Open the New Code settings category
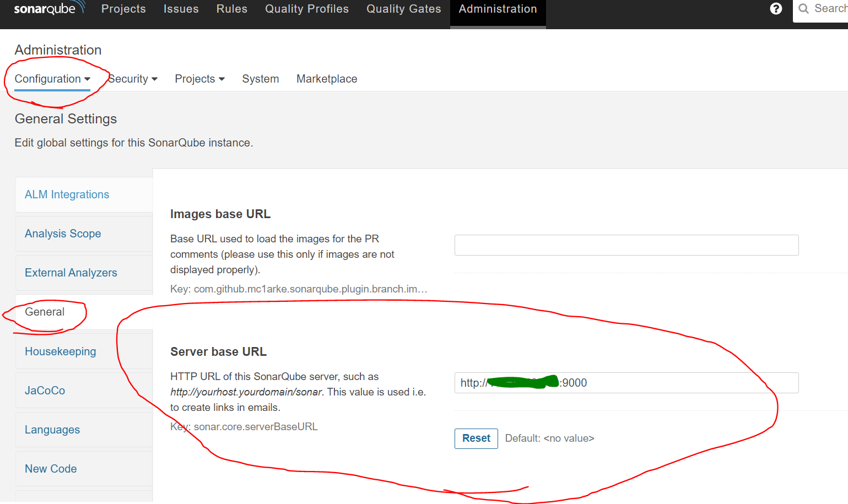848x504 pixels. click(84, 469)
